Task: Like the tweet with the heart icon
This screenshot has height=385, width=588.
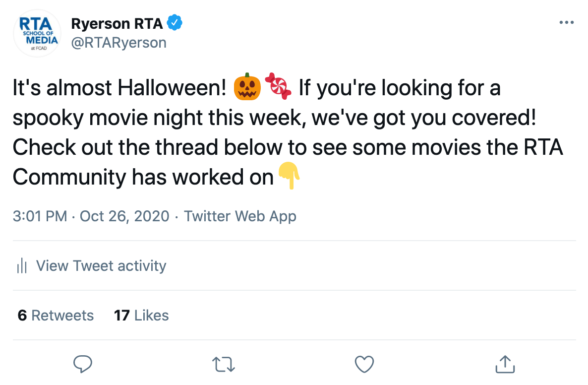Action: [x=364, y=365]
